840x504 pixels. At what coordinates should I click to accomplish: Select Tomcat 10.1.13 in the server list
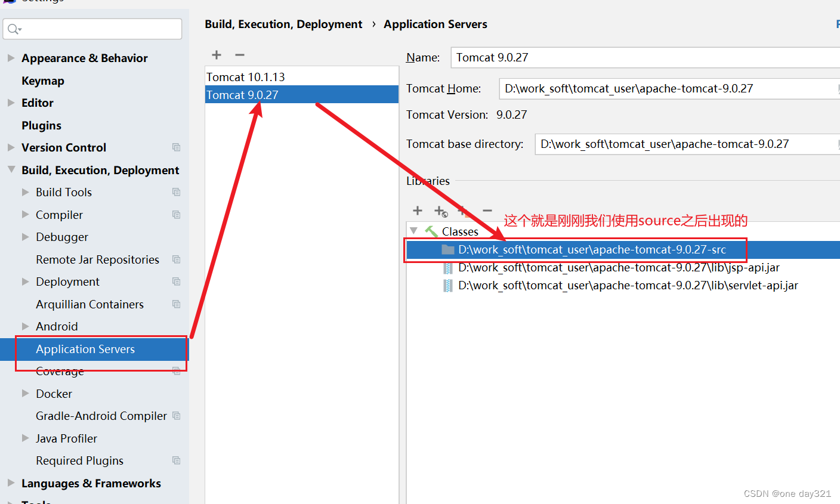click(245, 76)
